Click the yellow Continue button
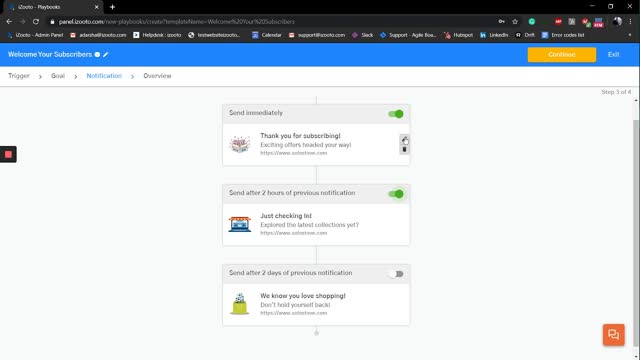The width and height of the screenshot is (640, 360). (562, 55)
